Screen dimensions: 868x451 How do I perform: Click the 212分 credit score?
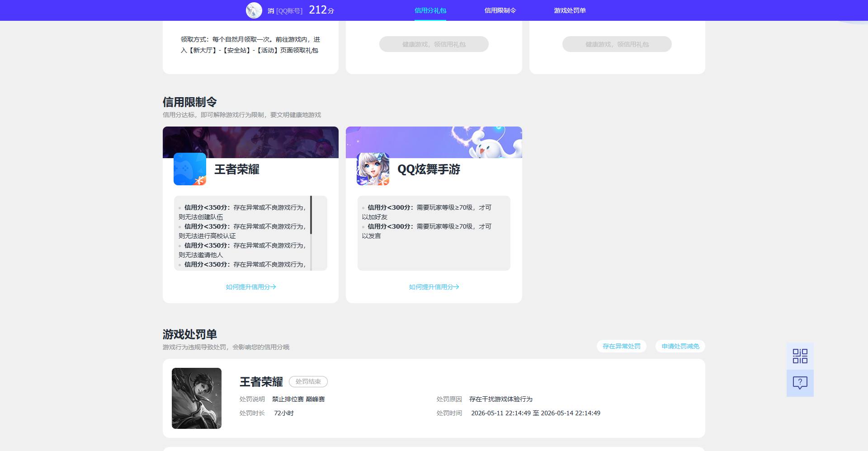pyautogui.click(x=321, y=10)
